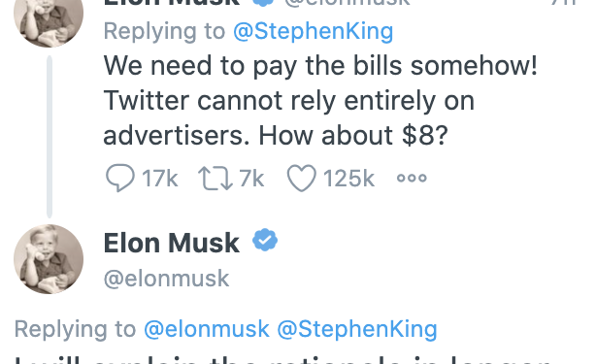Screen dimensions: 596x364
Task: Click the verified badge beside Elon Musk name
Action: [x=265, y=240]
